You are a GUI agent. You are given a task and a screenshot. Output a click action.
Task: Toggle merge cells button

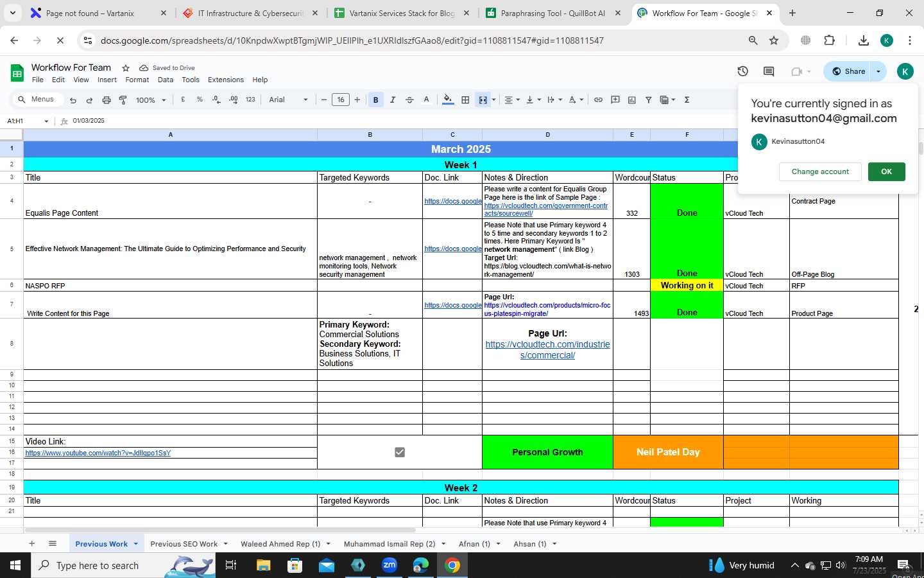[483, 100]
